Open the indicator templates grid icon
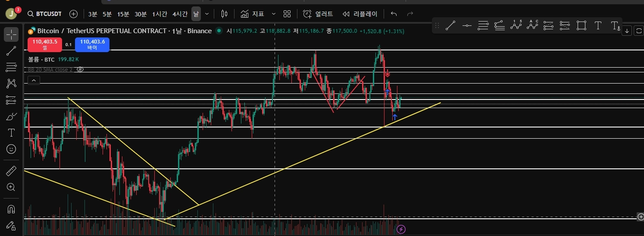This screenshot has width=644, height=236. click(287, 14)
